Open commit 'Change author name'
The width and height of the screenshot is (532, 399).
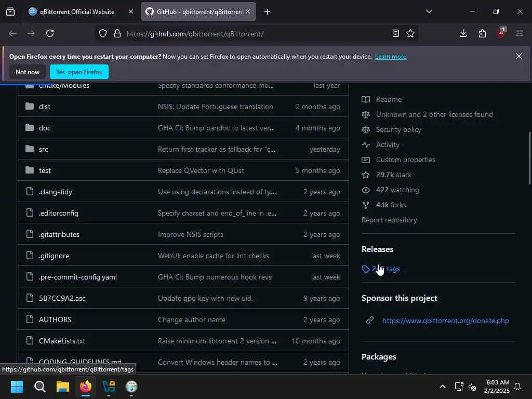click(192, 320)
